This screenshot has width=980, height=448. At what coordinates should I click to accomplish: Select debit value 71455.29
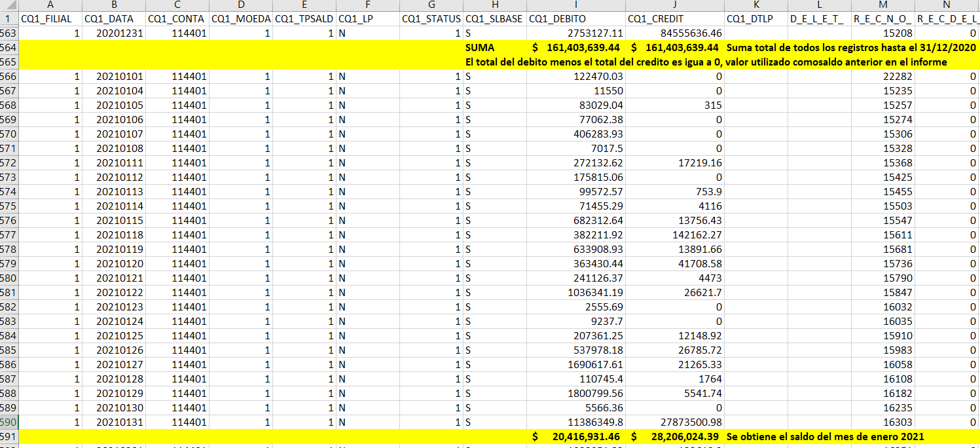pyautogui.click(x=576, y=206)
